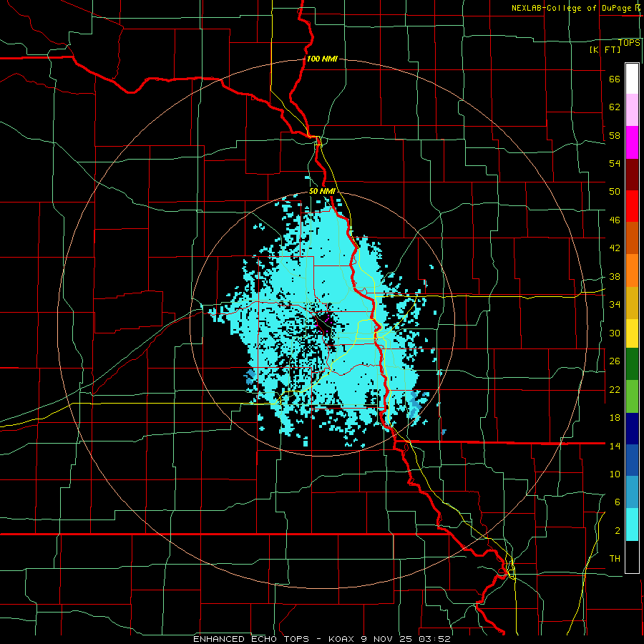This screenshot has width=644, height=644.
Task: Select the light green legend swatch
Action: (x=632, y=396)
